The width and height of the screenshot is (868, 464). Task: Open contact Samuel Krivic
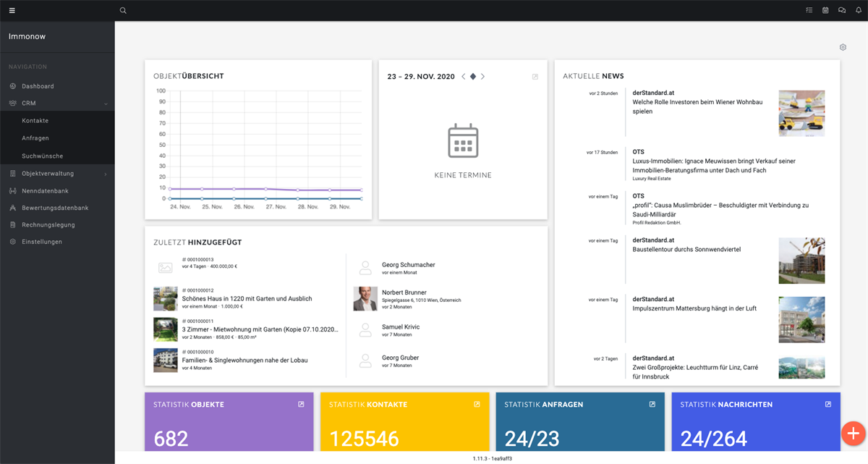pyautogui.click(x=401, y=327)
